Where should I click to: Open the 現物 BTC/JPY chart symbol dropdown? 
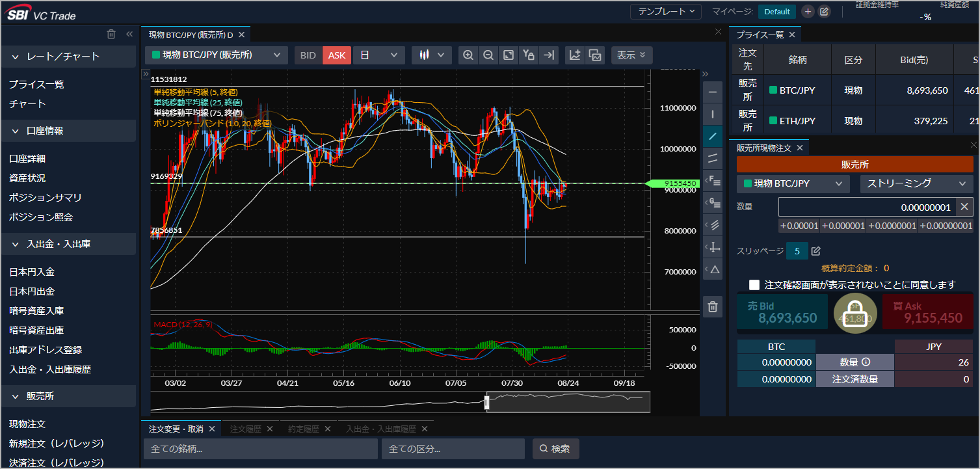point(217,55)
